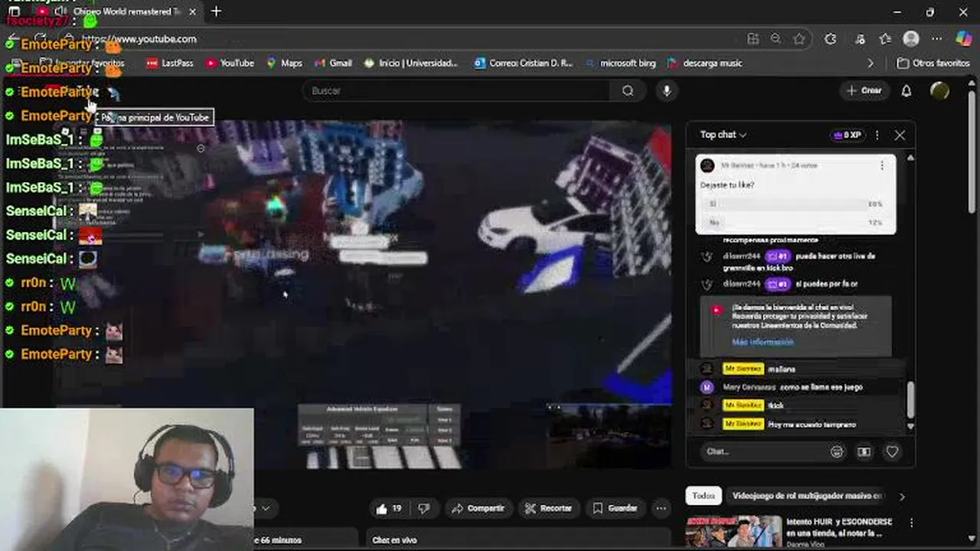Viewport: 980px width, 551px height.
Task: Dislike the video with thumbs down
Action: (x=423, y=508)
